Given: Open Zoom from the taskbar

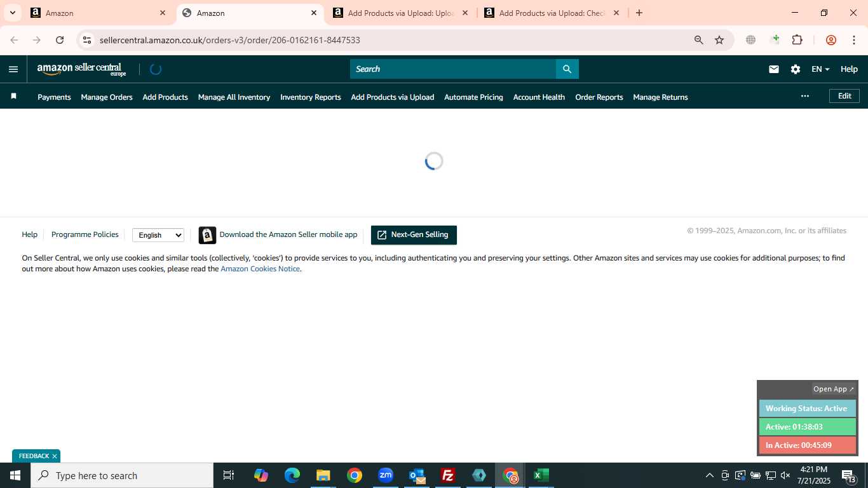Looking at the screenshot, I should [385, 475].
